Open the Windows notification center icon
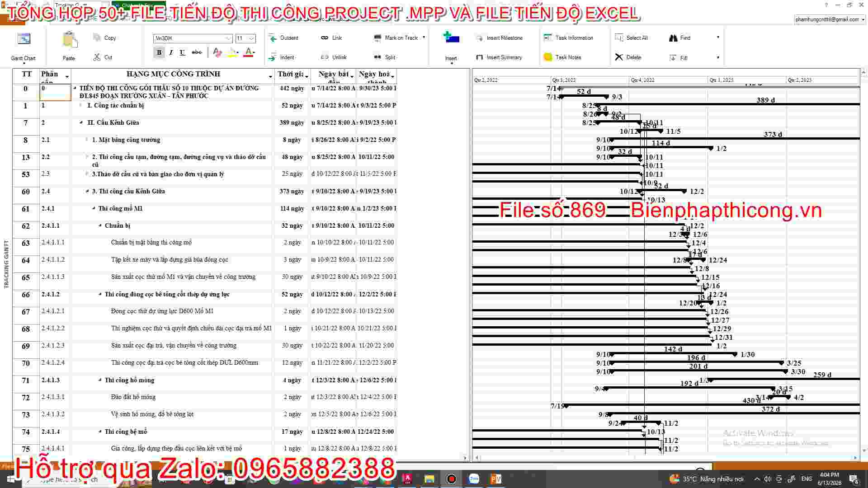Screen dimensions: 868x488 [x=854, y=479]
